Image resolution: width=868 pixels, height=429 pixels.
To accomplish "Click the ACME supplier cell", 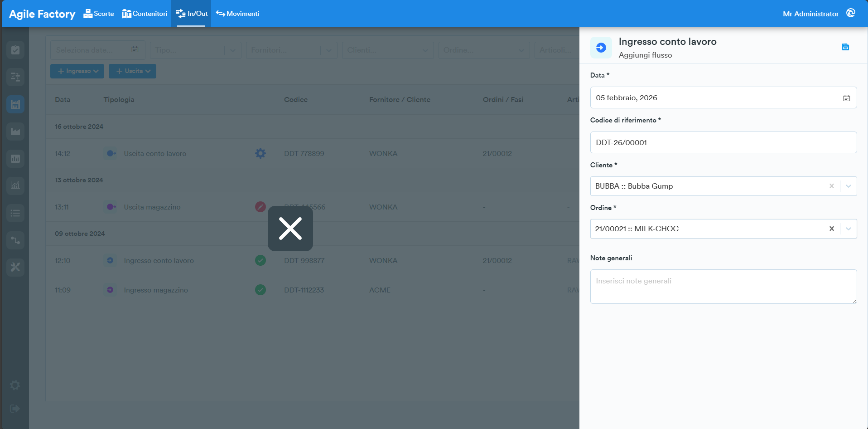I will click(x=380, y=290).
